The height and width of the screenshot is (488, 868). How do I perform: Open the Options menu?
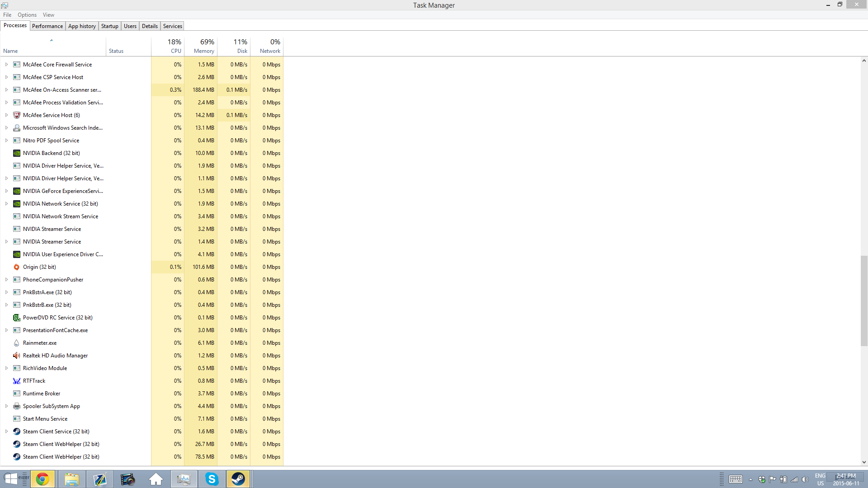click(x=27, y=15)
